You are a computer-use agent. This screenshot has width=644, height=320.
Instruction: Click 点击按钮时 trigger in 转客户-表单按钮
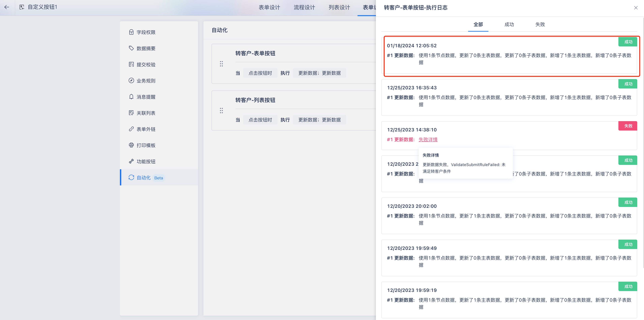click(x=260, y=73)
